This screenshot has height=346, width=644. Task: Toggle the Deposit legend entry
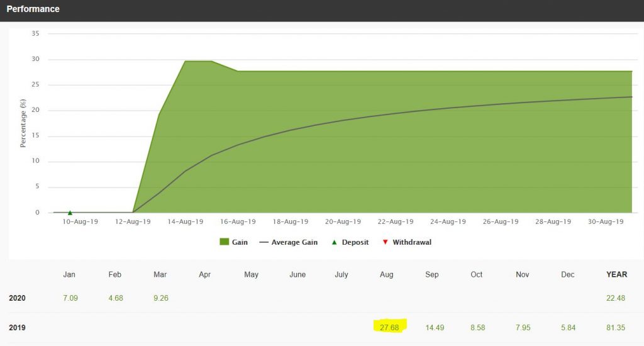tap(350, 242)
